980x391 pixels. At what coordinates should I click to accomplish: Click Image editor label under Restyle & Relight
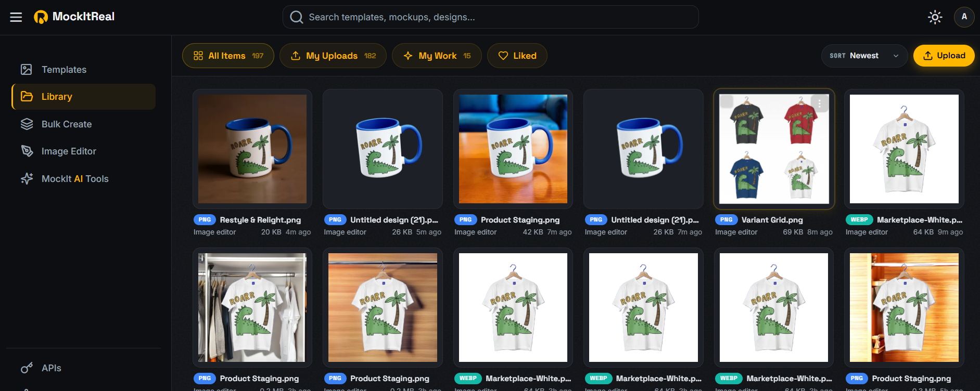pyautogui.click(x=214, y=232)
